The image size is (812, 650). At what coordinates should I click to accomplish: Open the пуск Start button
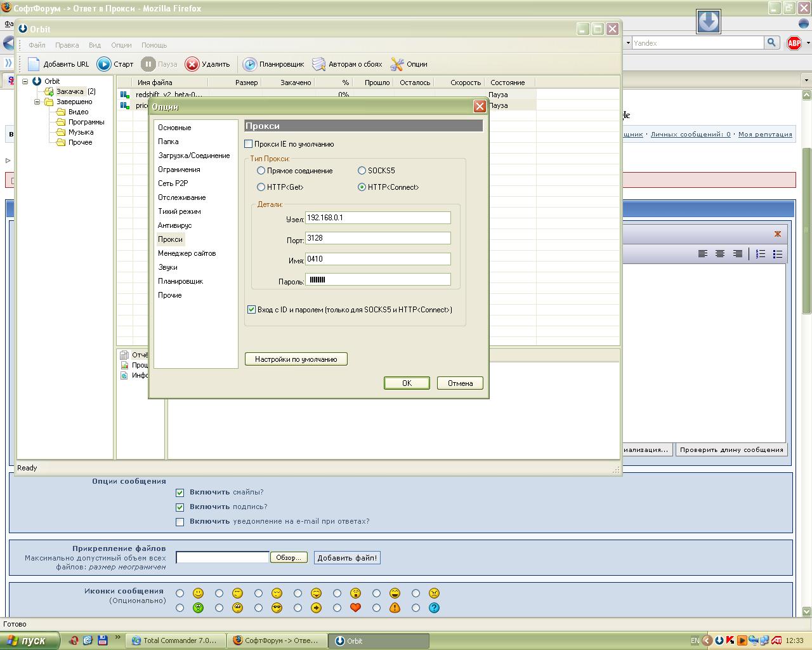click(30, 640)
